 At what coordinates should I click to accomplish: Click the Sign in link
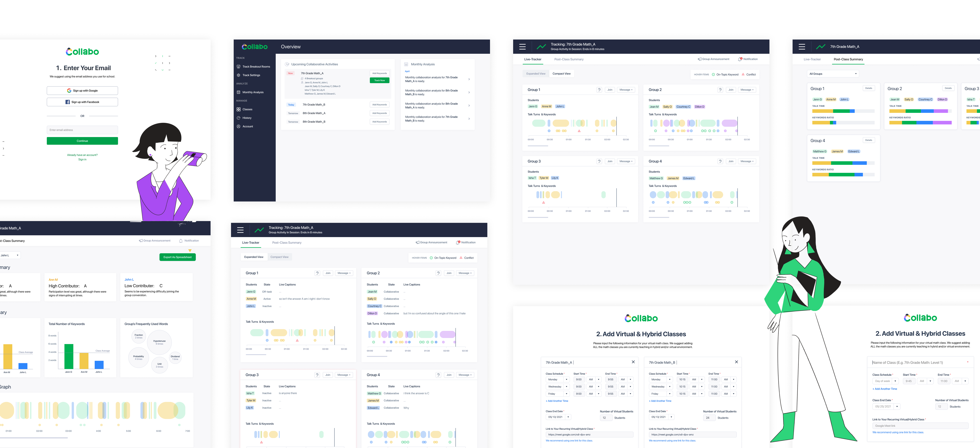point(82,159)
